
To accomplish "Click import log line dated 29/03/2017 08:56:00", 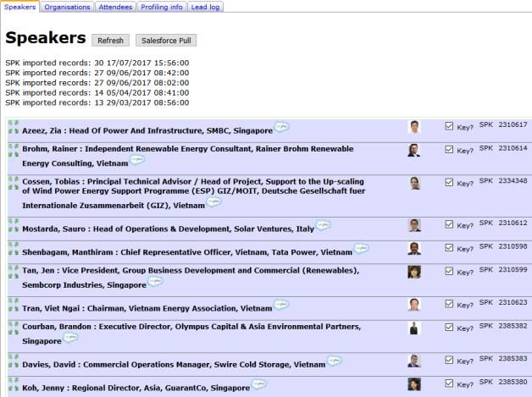I will pos(97,102).
